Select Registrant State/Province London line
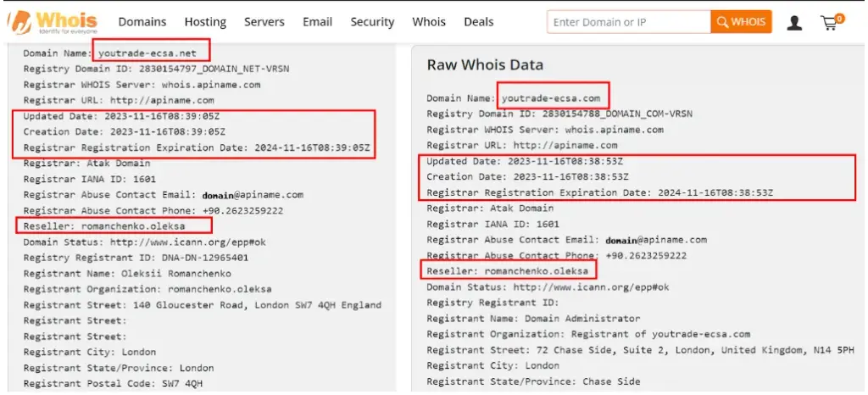This screenshot has height=395, width=868. coord(119,368)
